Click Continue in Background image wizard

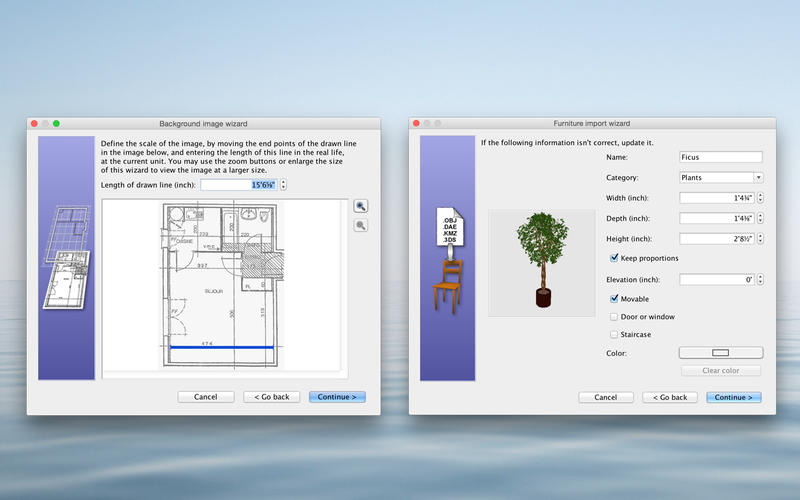pyautogui.click(x=337, y=397)
